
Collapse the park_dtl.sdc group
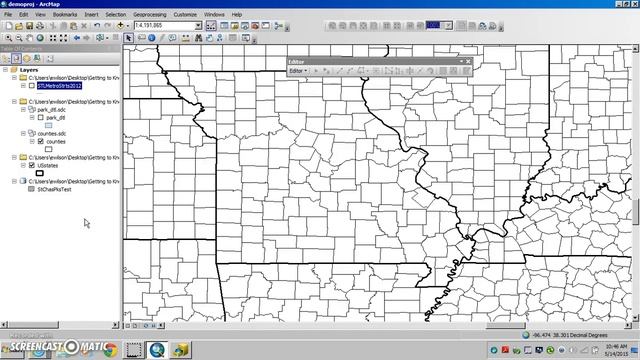pyautogui.click(x=23, y=109)
